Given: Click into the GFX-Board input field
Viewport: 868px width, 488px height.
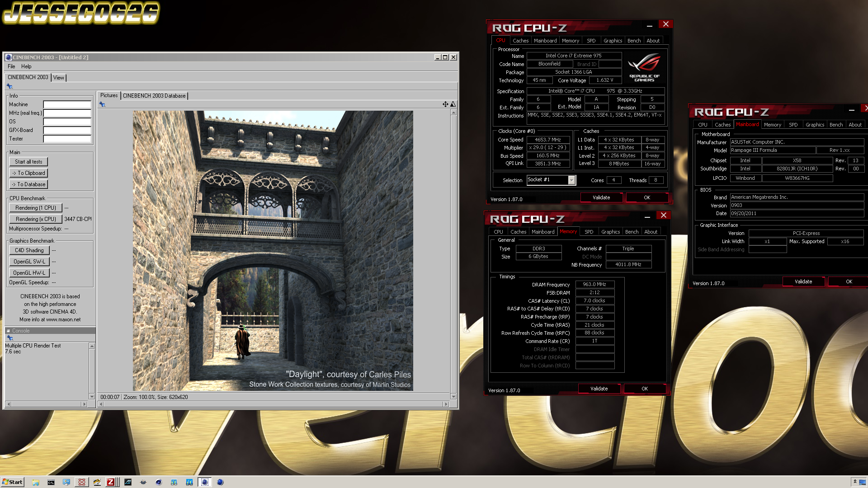Looking at the screenshot, I should [x=67, y=130].
